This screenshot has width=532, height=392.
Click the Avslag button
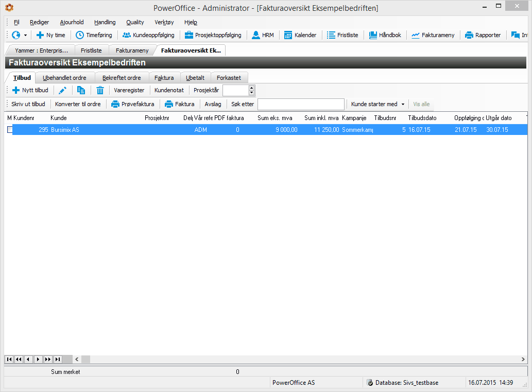pos(213,104)
